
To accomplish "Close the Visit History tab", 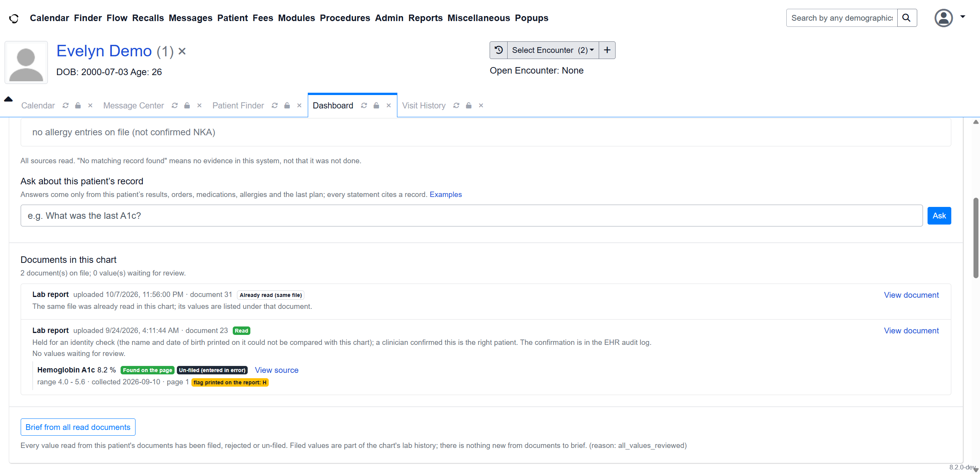I will pyautogui.click(x=481, y=105).
